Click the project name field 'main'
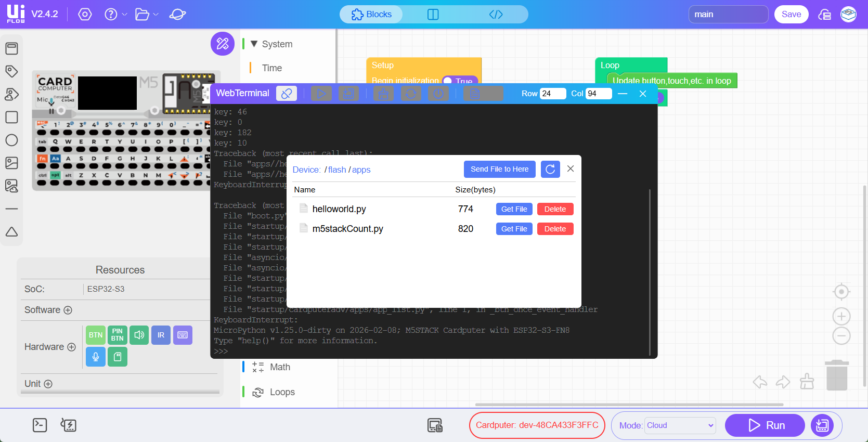868x442 pixels. pos(728,15)
